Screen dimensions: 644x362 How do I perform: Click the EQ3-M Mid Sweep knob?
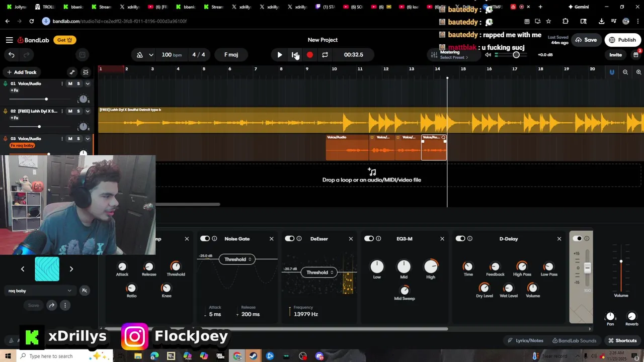click(x=405, y=290)
